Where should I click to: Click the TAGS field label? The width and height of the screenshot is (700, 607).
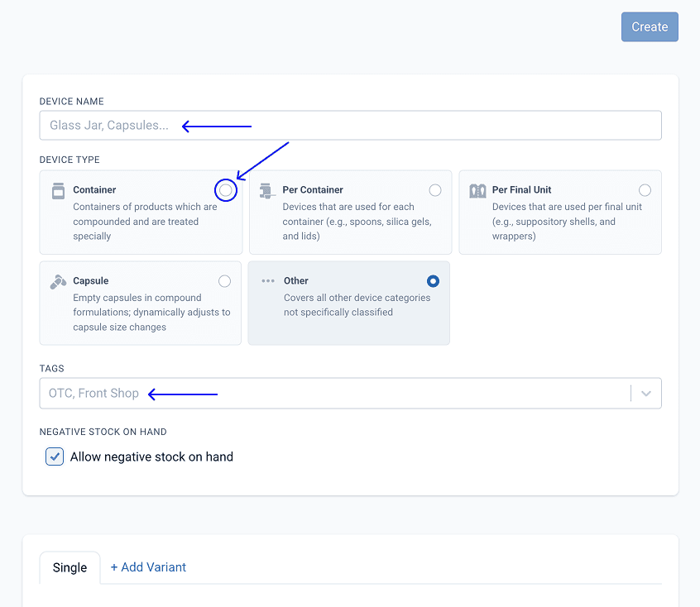click(x=52, y=369)
